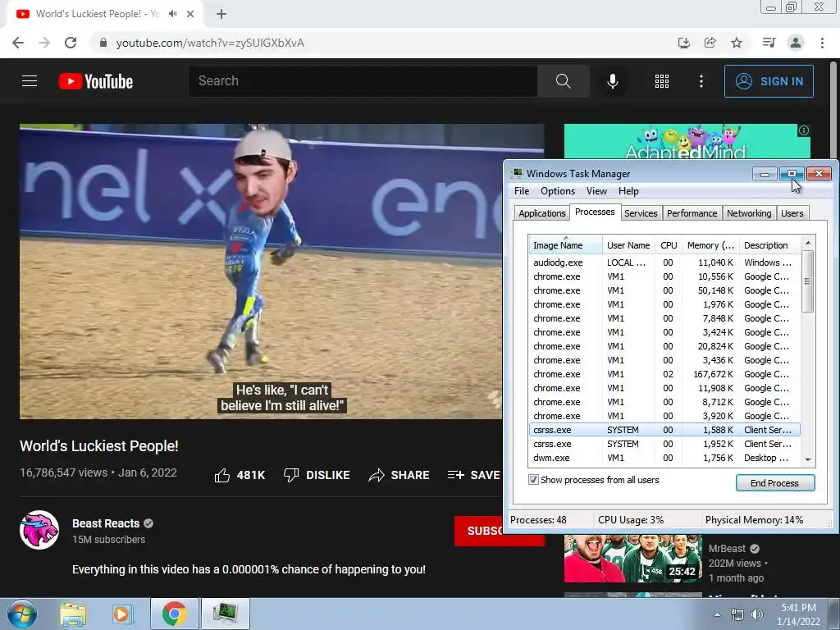Switch to Chrome taskbar button
This screenshot has width=840, height=630.
click(x=174, y=614)
